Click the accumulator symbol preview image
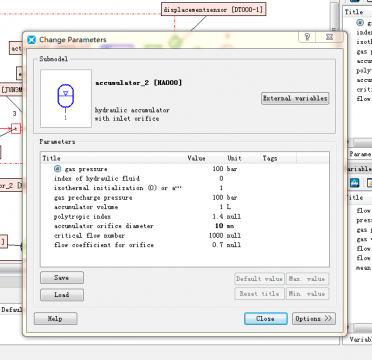This screenshot has width=372, height=360. click(66, 98)
